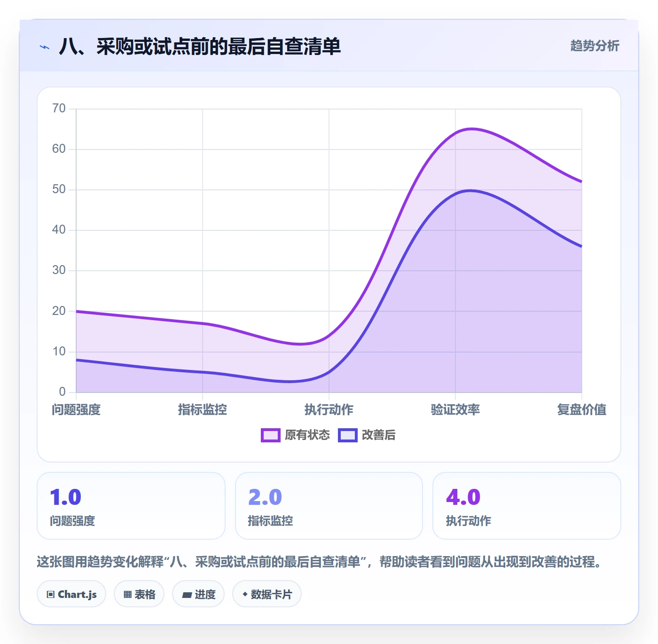Open the 4.0 执行动作 stat card

click(x=527, y=506)
